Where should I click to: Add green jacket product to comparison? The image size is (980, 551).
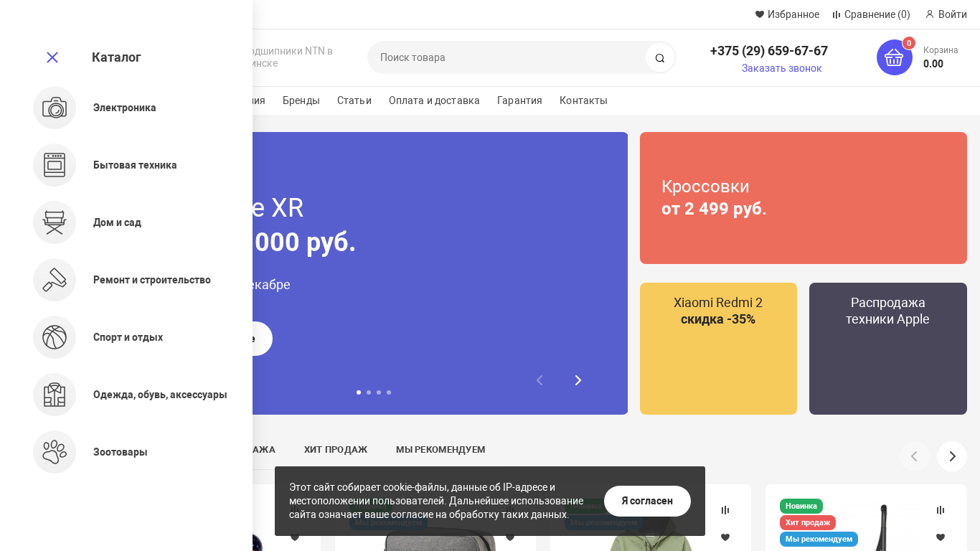725,510
